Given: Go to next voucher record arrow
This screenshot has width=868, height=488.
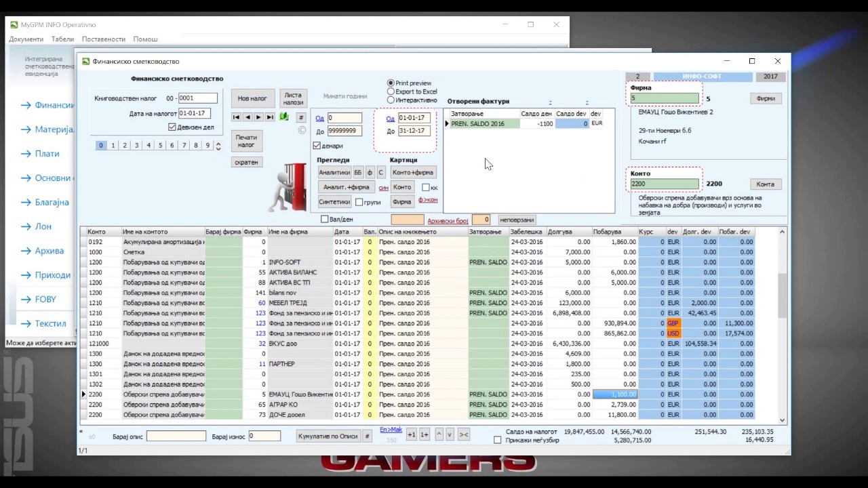Looking at the screenshot, I should [258, 117].
